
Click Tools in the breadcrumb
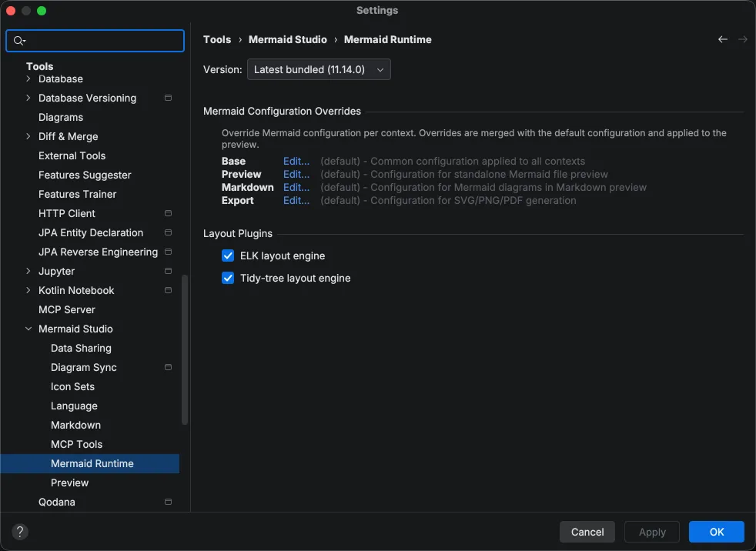click(217, 39)
